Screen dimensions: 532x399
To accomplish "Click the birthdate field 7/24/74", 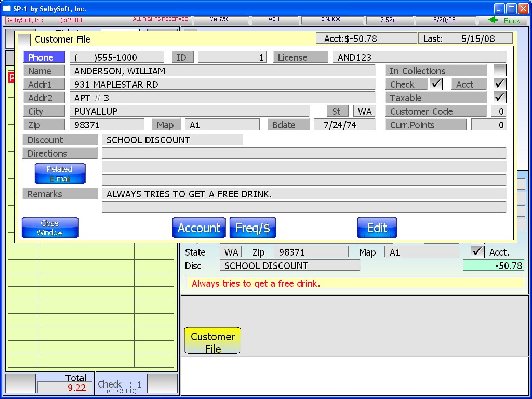I will (x=344, y=125).
